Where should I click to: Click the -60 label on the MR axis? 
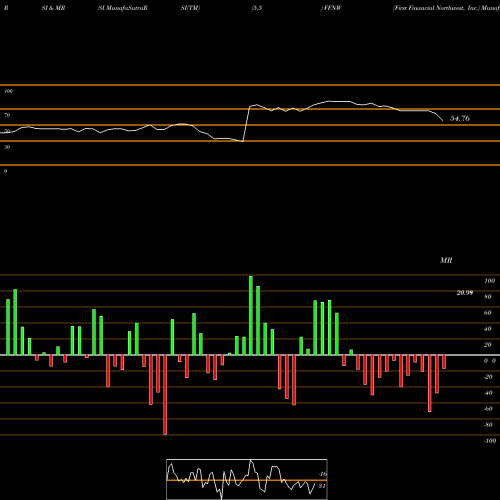(x=488, y=409)
